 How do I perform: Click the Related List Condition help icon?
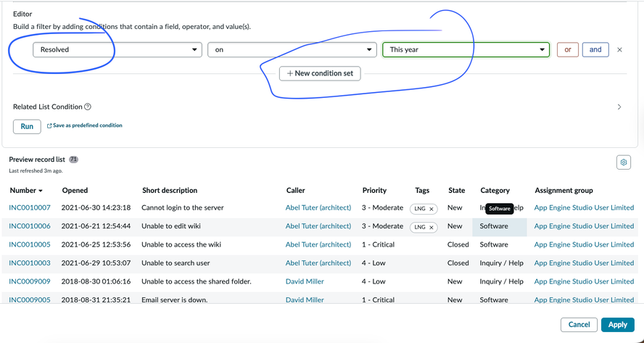click(x=88, y=107)
